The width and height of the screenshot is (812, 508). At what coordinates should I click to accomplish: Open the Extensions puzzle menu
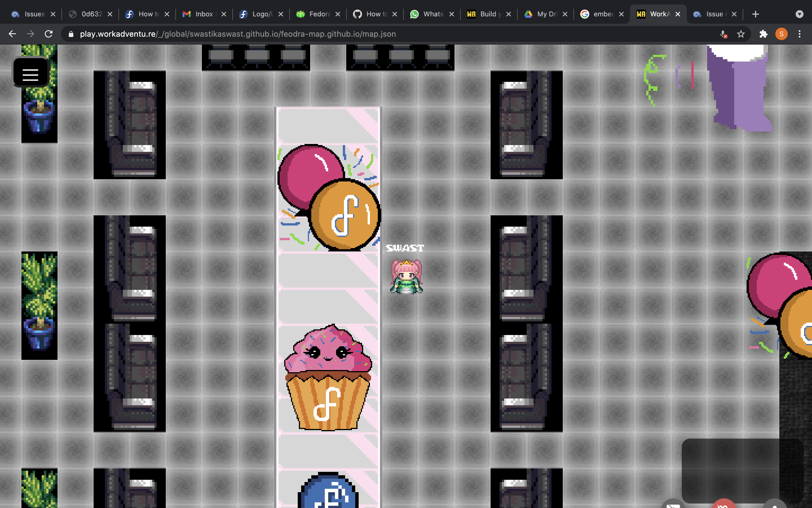click(763, 34)
